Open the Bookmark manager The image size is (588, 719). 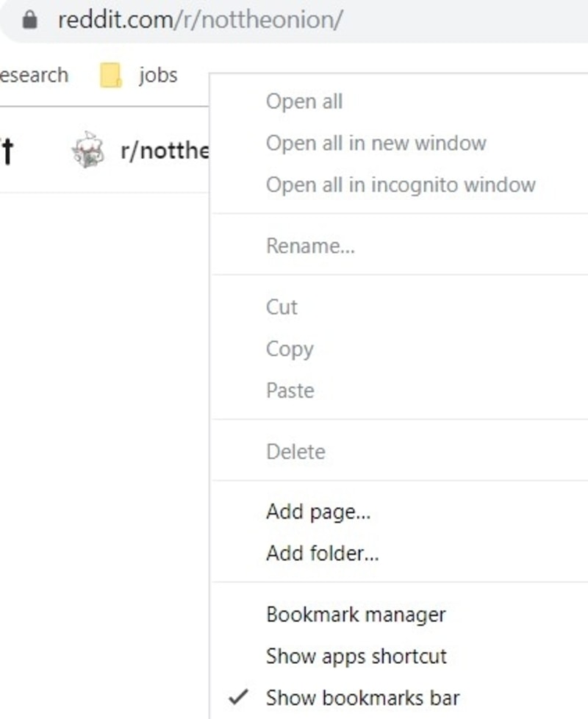point(356,615)
